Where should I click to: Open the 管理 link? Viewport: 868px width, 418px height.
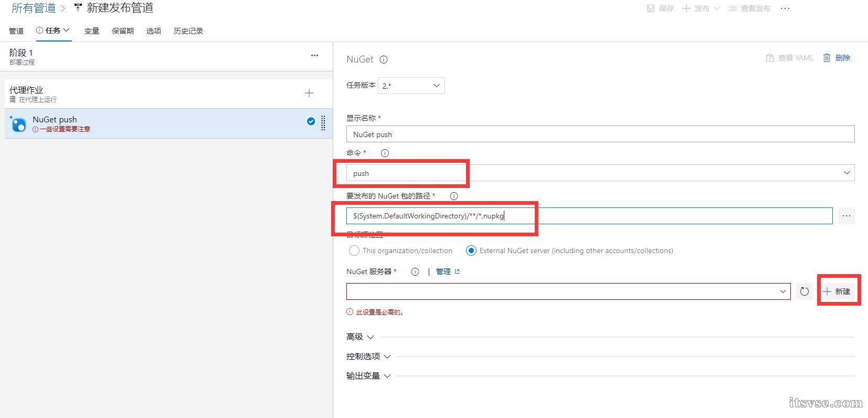[x=448, y=271]
